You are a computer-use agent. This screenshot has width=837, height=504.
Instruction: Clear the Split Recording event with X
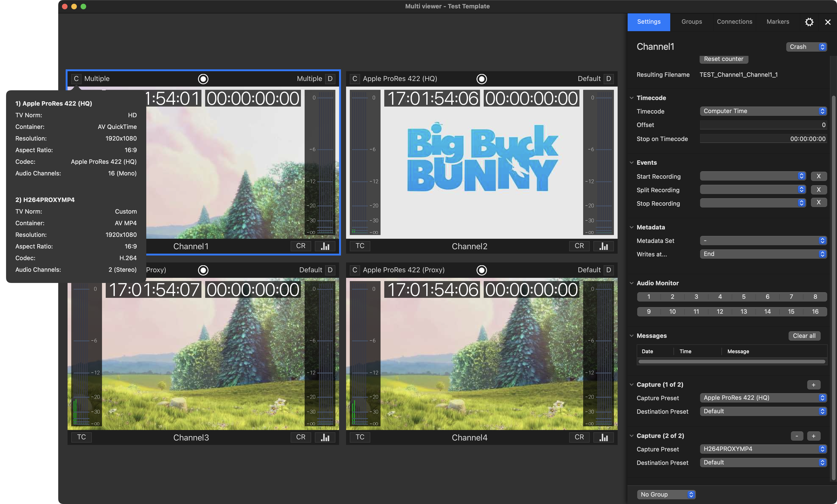(819, 190)
